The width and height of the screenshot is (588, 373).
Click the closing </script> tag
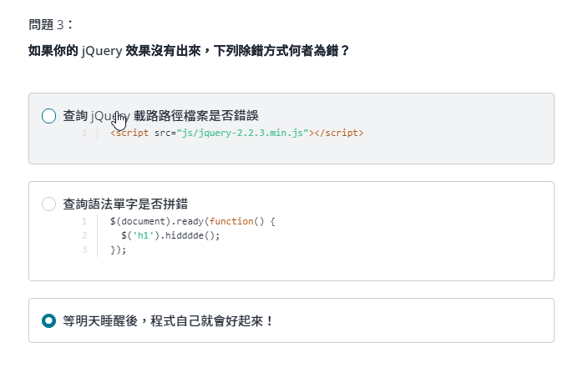[x=338, y=133]
